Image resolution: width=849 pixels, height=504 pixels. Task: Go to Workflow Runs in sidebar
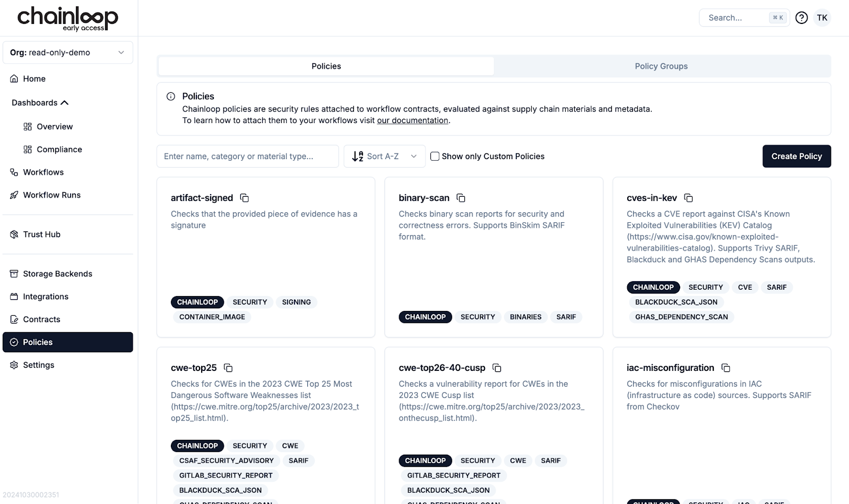pos(51,195)
